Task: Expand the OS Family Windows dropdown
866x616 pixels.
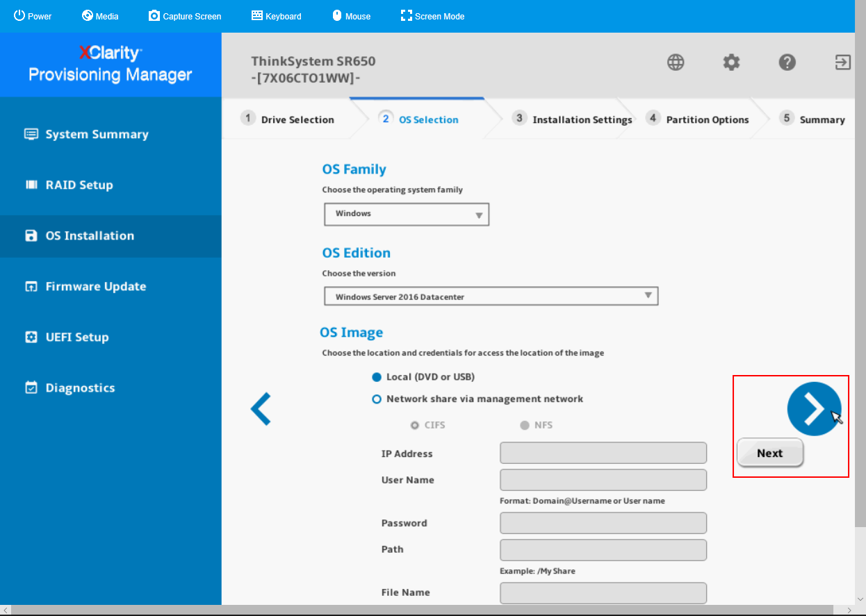Action: tap(407, 214)
